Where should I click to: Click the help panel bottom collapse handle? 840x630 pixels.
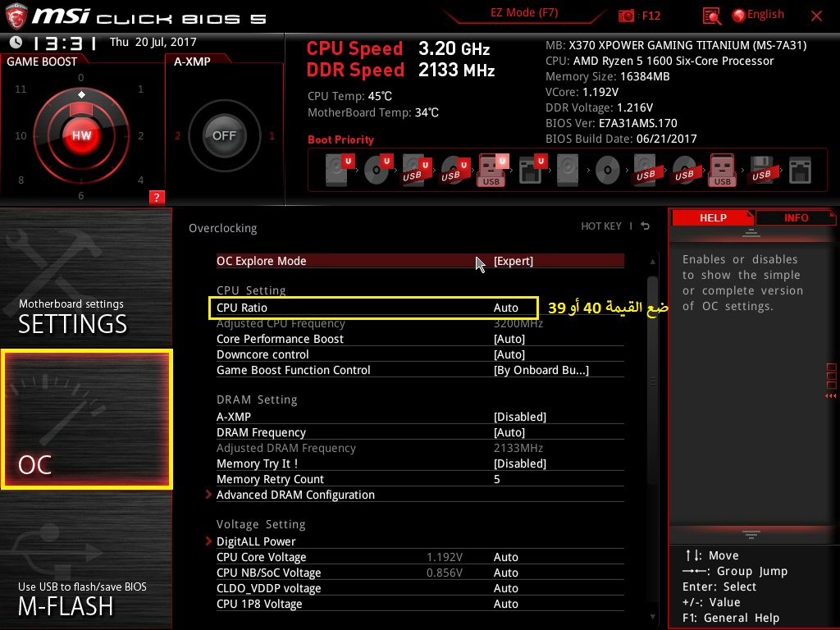point(751,534)
